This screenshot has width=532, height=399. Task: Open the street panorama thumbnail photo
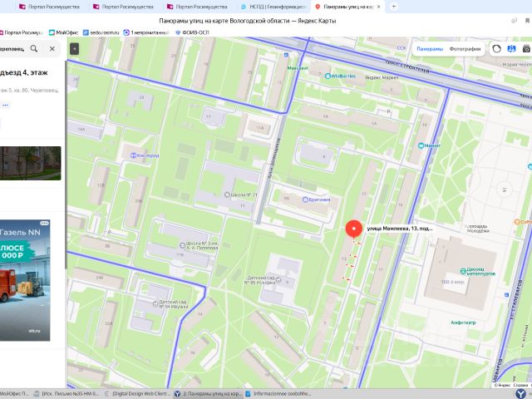click(30, 163)
